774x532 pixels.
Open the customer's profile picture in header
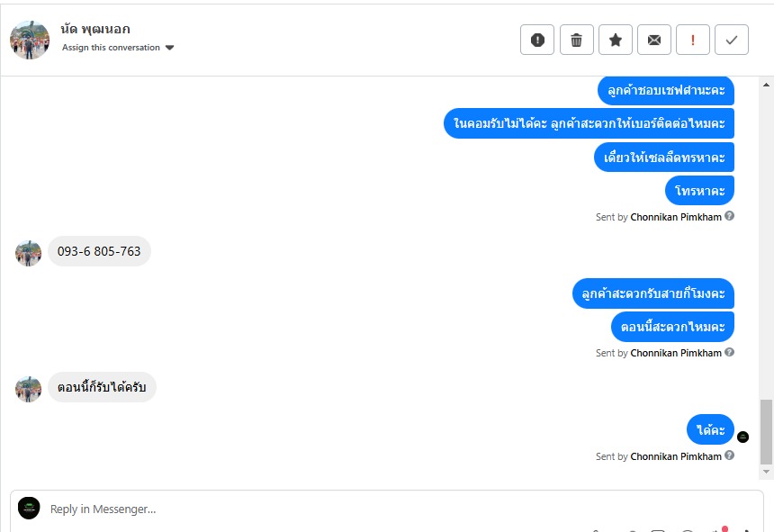pyautogui.click(x=30, y=40)
